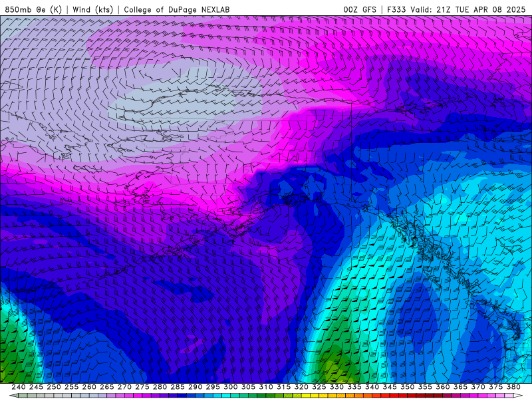Viewport: 532px width, 399px height.
Task: Click the 330 value on the legend
Action: click(336, 387)
